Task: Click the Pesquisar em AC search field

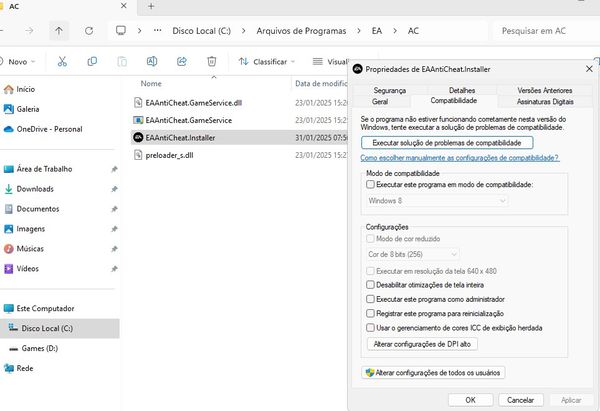Action: click(546, 31)
